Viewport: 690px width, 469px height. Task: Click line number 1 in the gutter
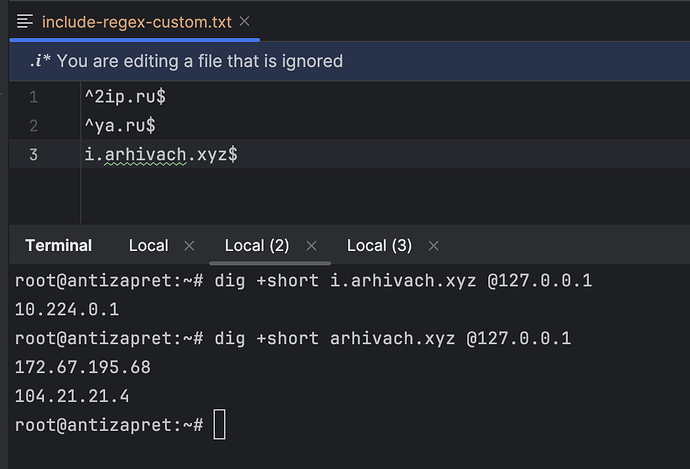click(x=33, y=97)
